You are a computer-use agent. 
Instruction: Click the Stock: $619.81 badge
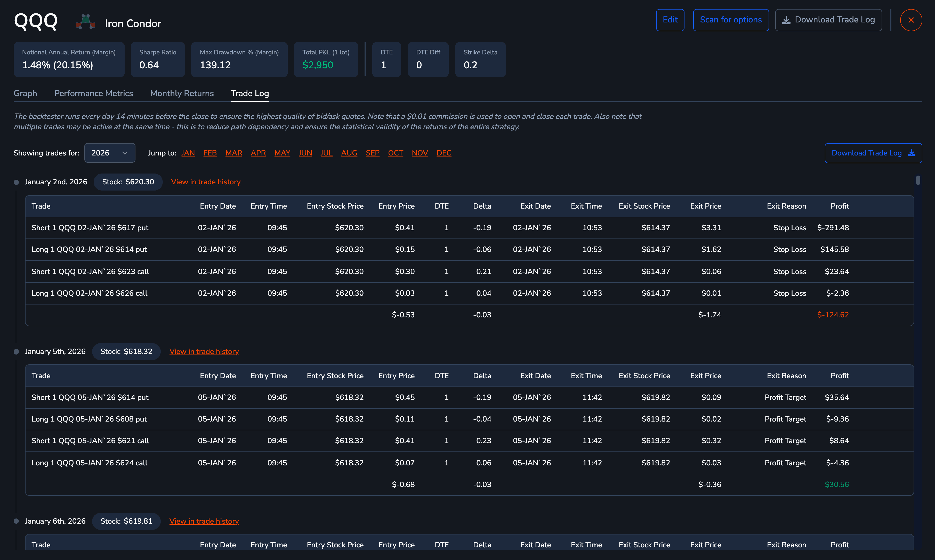click(126, 521)
